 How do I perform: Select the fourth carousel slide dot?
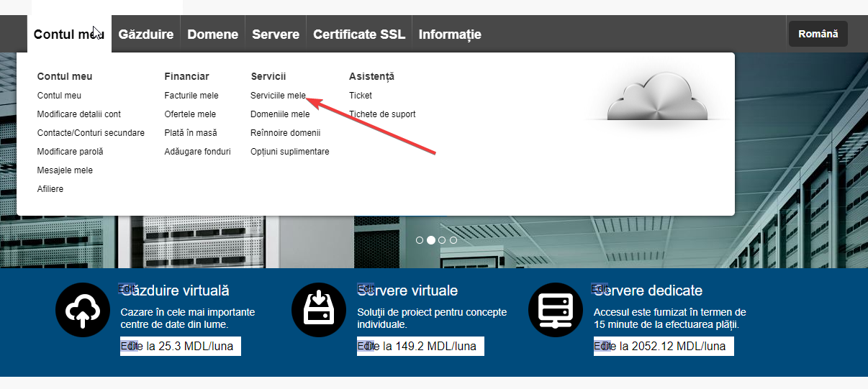point(453,240)
